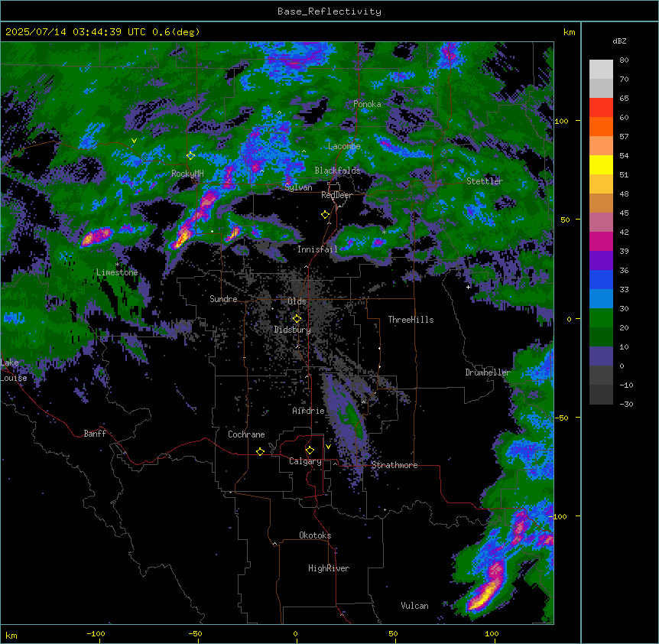
Task: Click the dBZ legend heading
Action: point(619,41)
